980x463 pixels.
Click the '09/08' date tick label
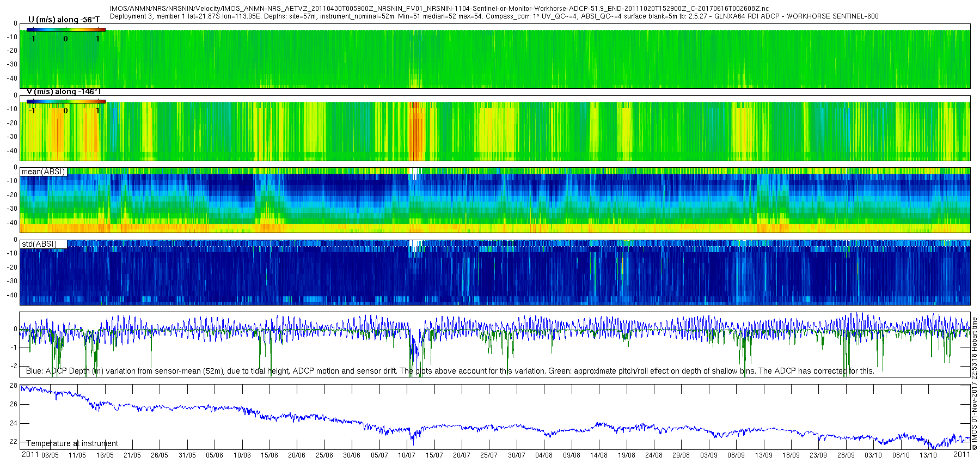(571, 455)
